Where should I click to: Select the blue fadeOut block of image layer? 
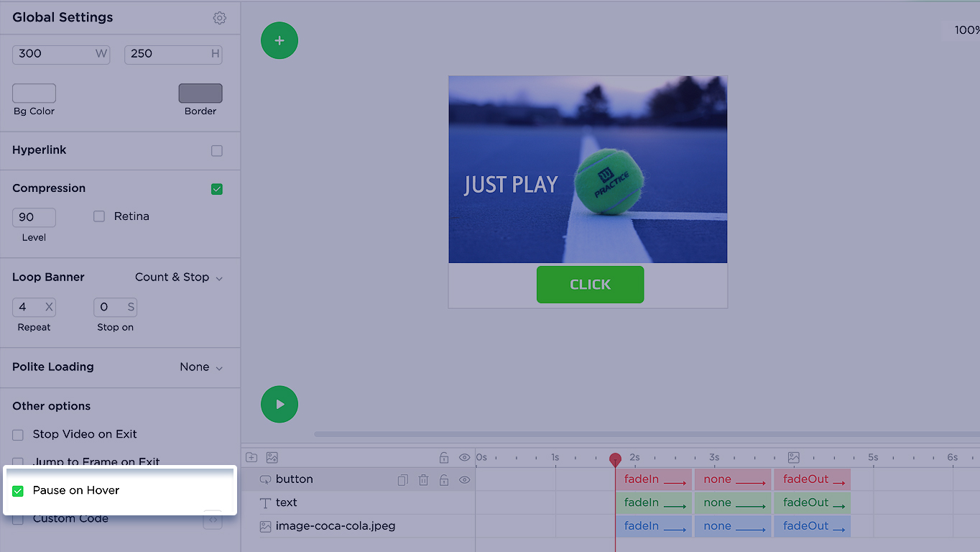[812, 526]
